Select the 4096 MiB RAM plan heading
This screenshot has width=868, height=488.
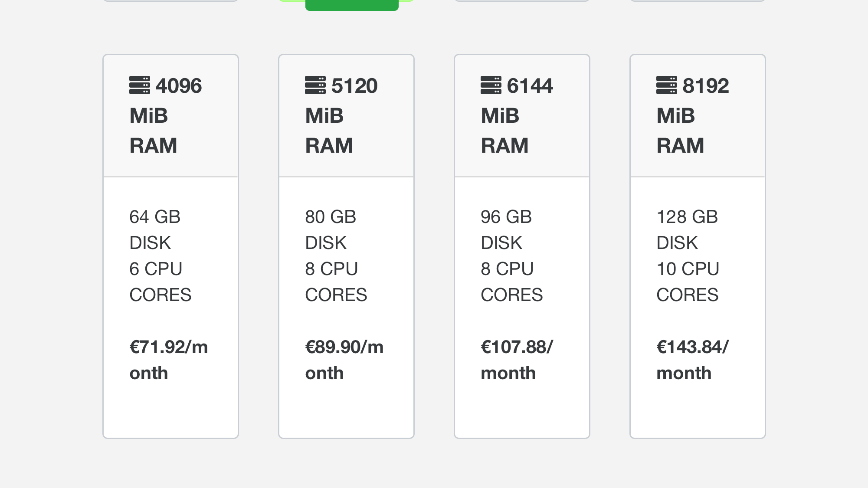pyautogui.click(x=166, y=115)
